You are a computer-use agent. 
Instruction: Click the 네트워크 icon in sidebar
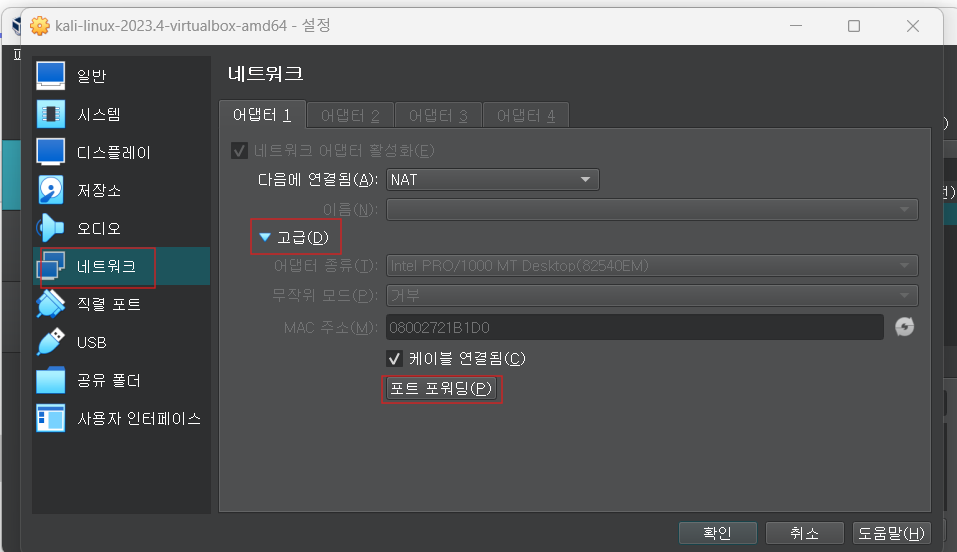(51, 266)
